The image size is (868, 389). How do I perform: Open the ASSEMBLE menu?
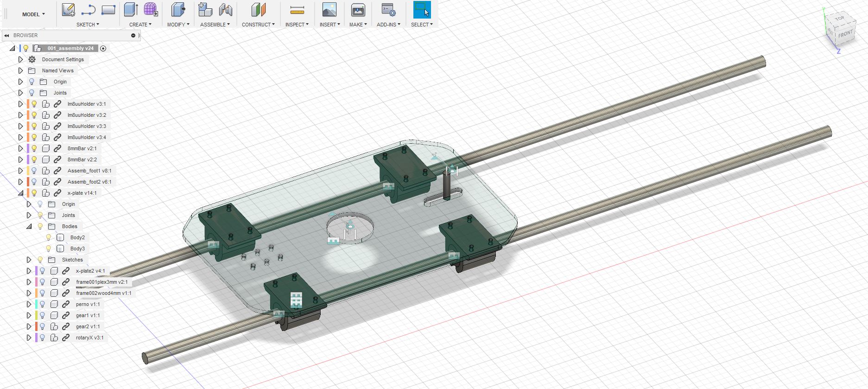215,25
